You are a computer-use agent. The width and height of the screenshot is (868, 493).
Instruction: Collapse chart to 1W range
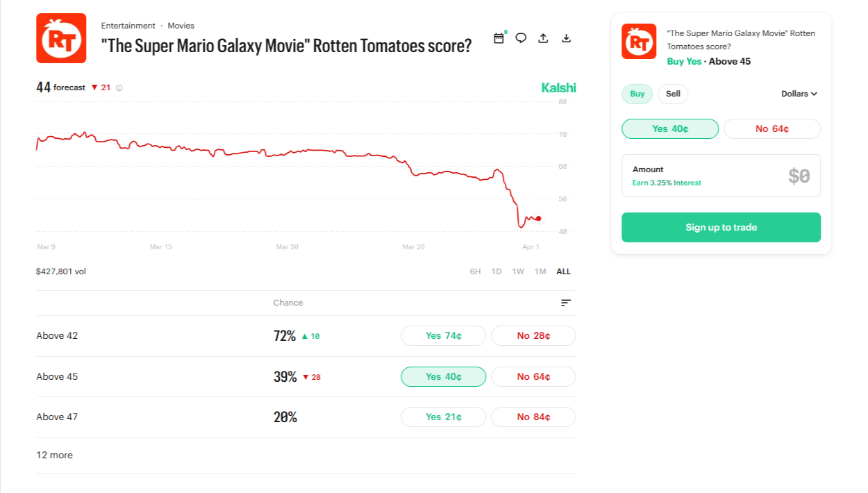(x=518, y=271)
